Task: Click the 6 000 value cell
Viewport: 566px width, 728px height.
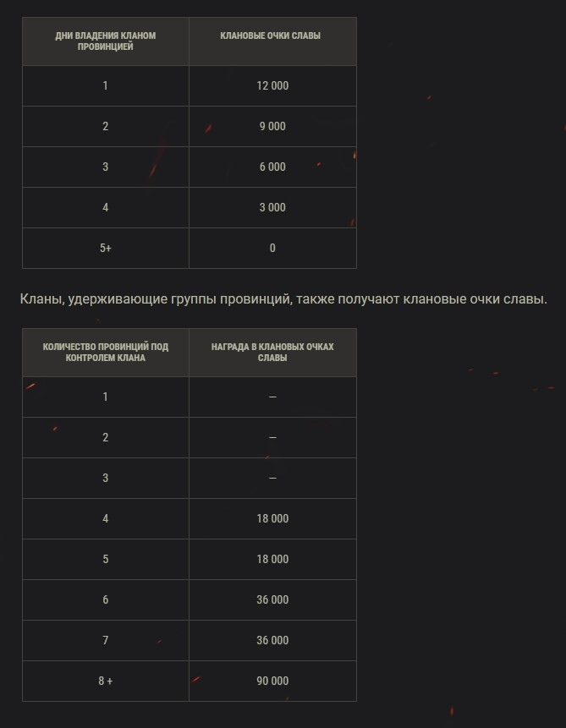Action: pyautogui.click(x=272, y=167)
